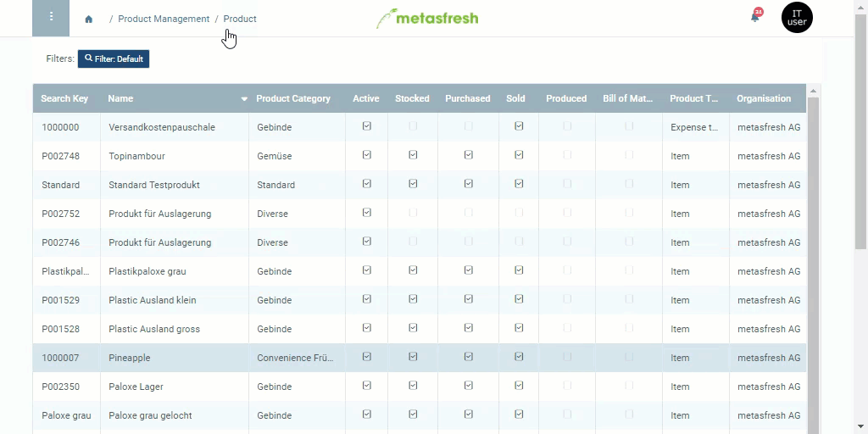
Task: Toggle Active checkbox for Versandkostenpauschale
Action: [x=366, y=126]
